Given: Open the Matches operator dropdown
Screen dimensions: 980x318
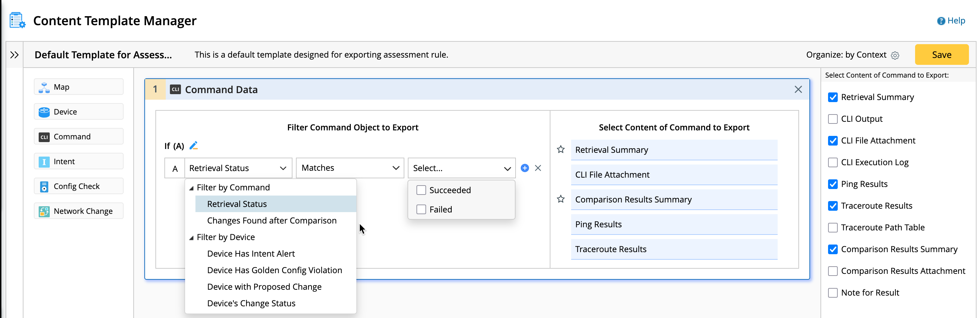Looking at the screenshot, I should click(x=349, y=168).
